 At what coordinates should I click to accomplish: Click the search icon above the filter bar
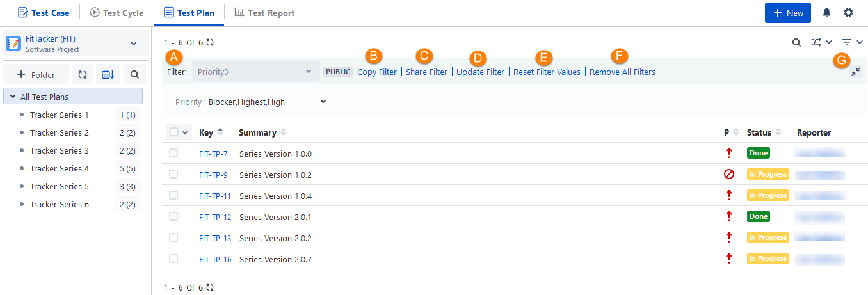pyautogui.click(x=796, y=42)
